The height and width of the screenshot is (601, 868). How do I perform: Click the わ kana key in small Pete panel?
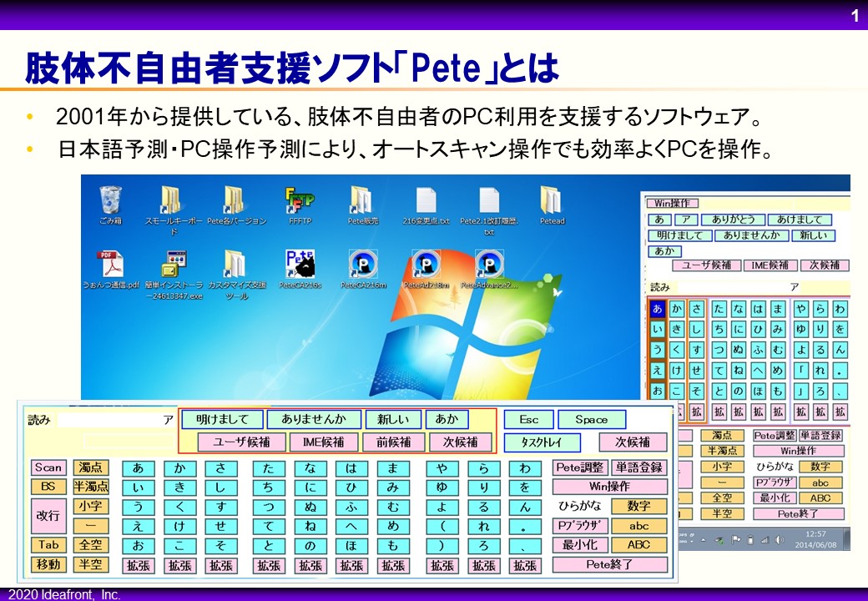pyautogui.click(x=840, y=309)
